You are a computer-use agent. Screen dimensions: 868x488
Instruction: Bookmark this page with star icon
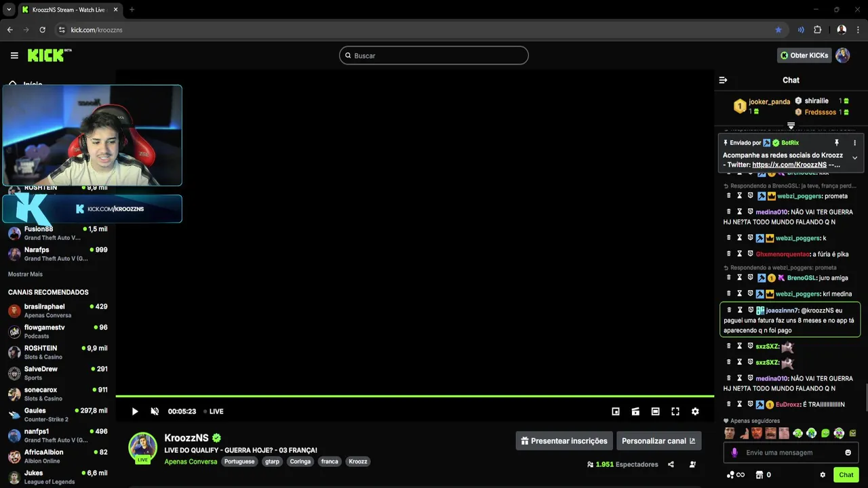pos(778,30)
